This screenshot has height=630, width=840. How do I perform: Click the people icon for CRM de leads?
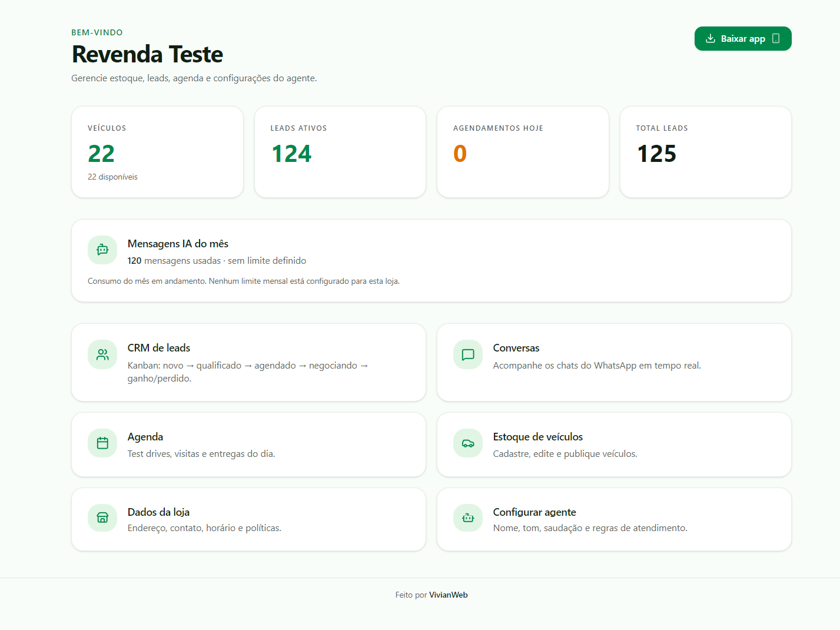tap(102, 354)
